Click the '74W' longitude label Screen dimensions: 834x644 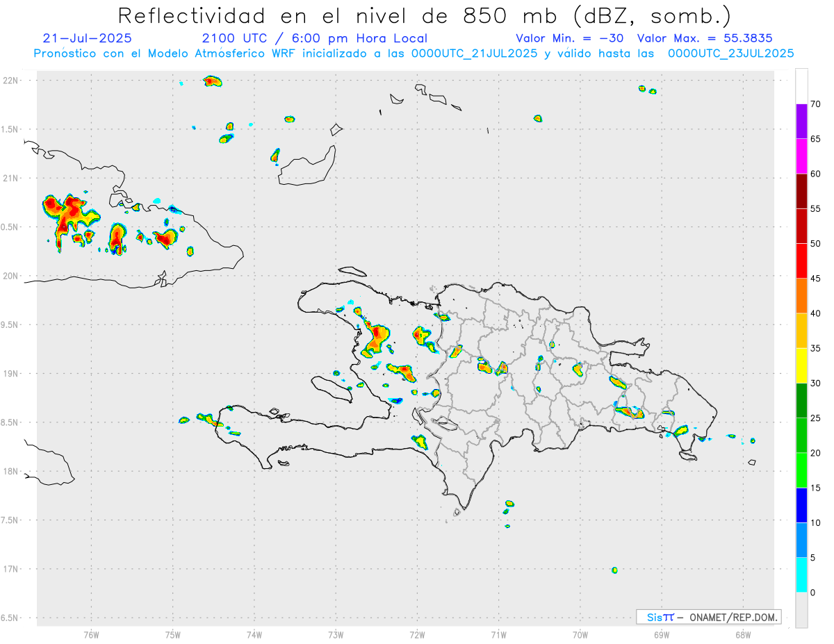pyautogui.click(x=254, y=634)
